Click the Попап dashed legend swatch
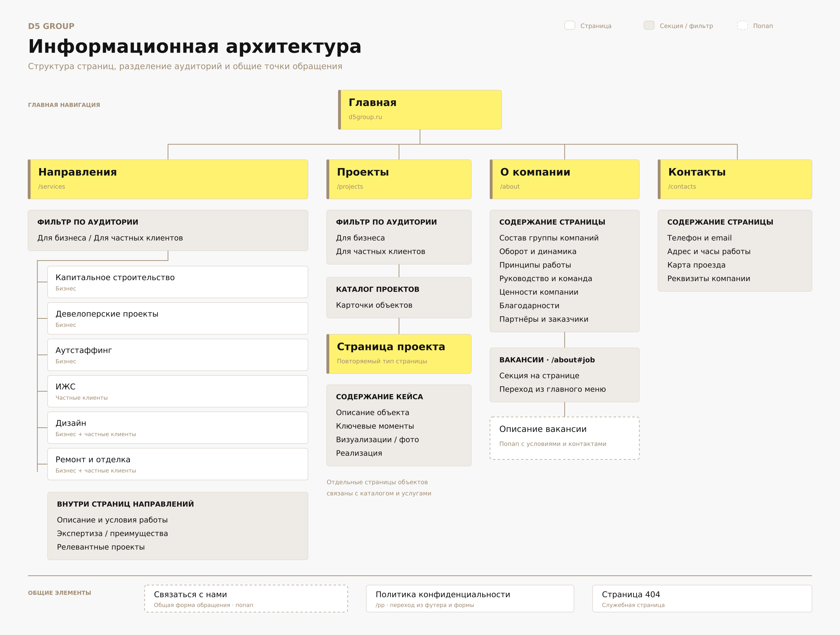Image resolution: width=840 pixels, height=635 pixels. (742, 25)
